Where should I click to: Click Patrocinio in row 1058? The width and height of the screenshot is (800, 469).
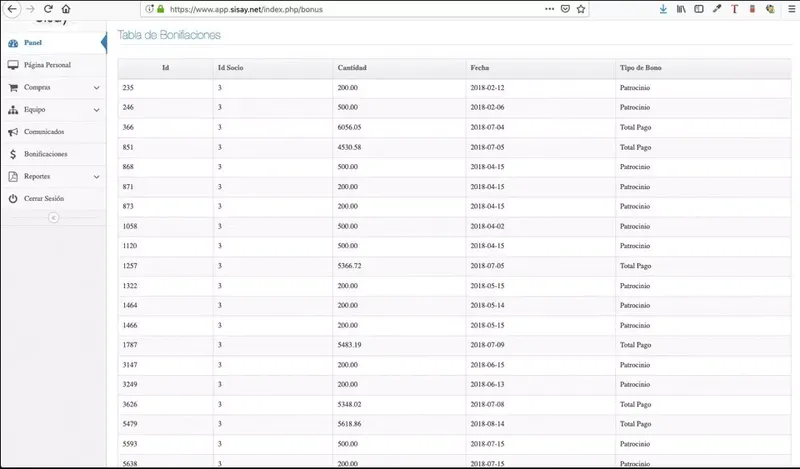point(635,226)
